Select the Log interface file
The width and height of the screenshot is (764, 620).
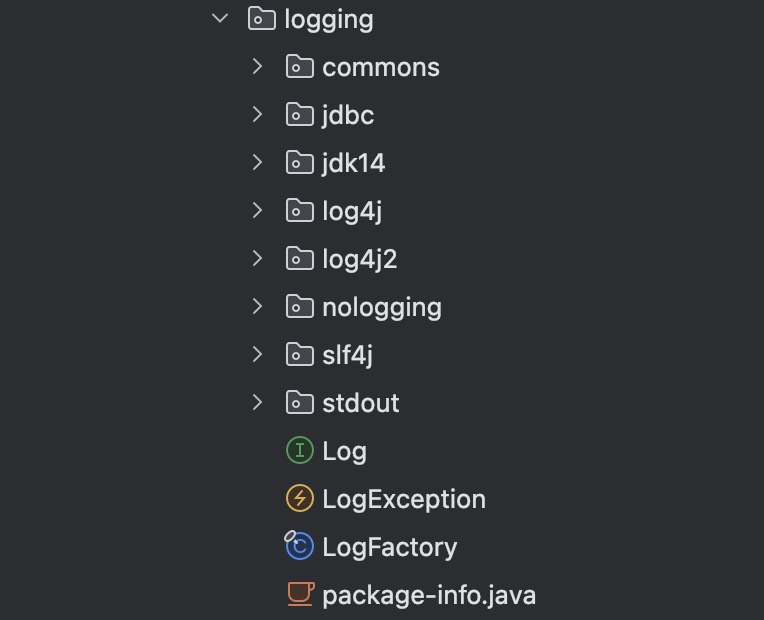[344, 451]
